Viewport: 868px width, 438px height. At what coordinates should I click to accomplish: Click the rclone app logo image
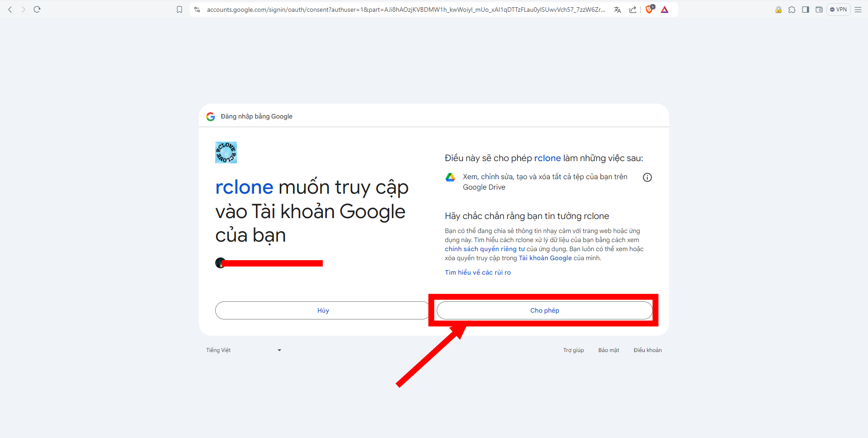point(226,152)
